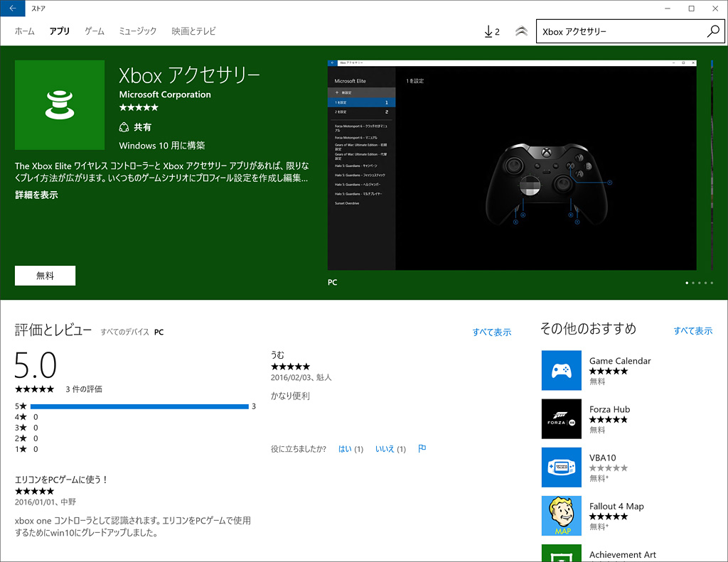Switch to the ゲーム tab
The image size is (728, 562).
pos(95,31)
